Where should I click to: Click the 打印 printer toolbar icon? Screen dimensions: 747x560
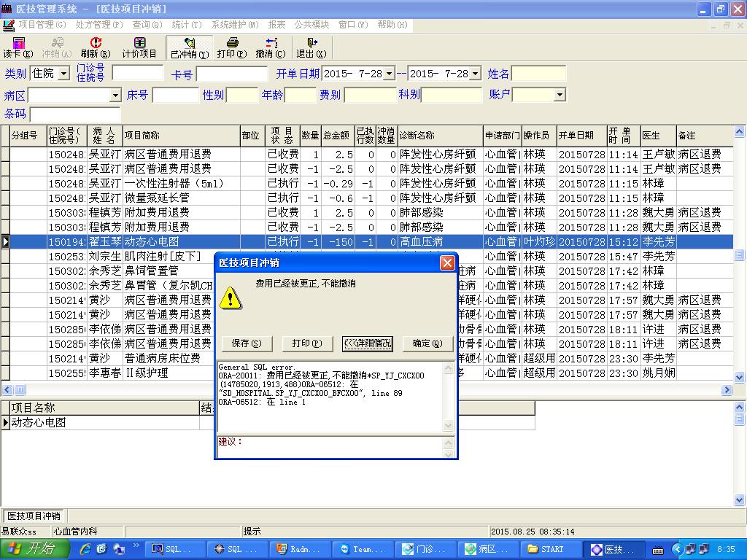click(232, 47)
